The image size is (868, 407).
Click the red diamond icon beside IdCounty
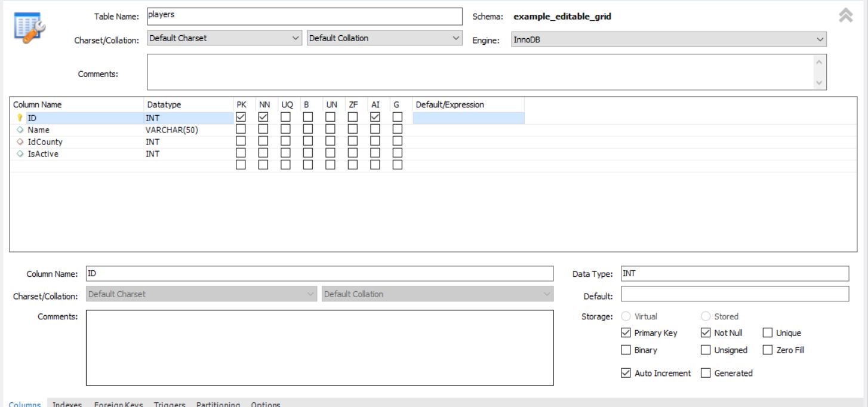(x=19, y=142)
